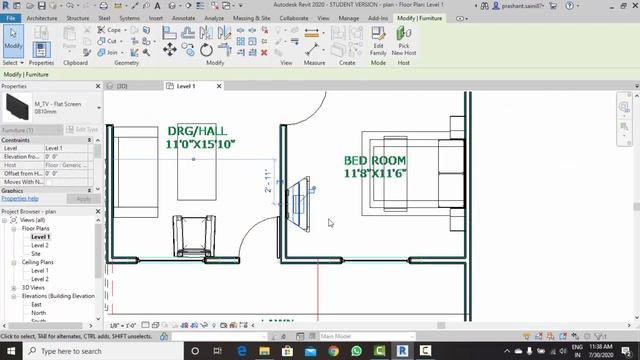The height and width of the screenshot is (360, 640).
Task: Click the Edit Family button
Action: (x=378, y=41)
